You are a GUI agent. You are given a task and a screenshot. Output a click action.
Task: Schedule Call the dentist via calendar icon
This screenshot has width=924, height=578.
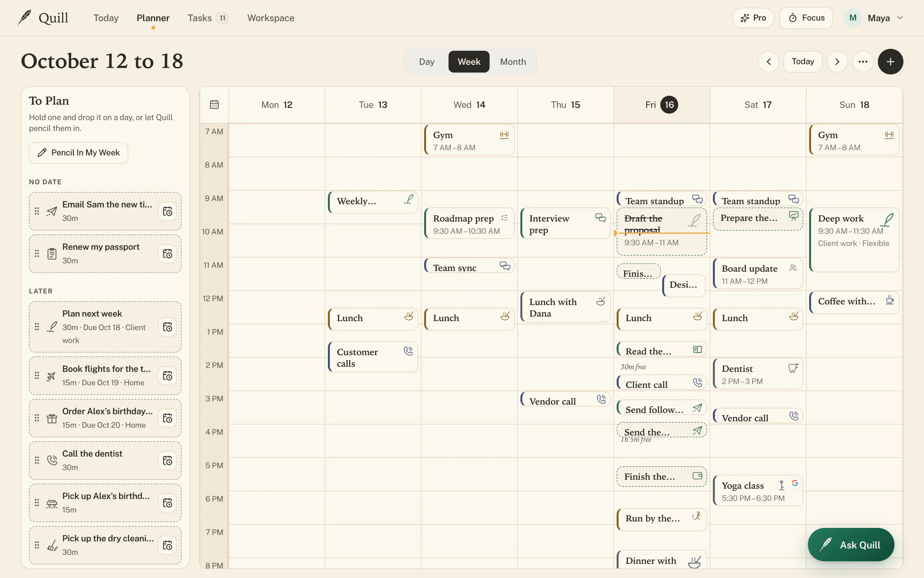[x=167, y=461]
